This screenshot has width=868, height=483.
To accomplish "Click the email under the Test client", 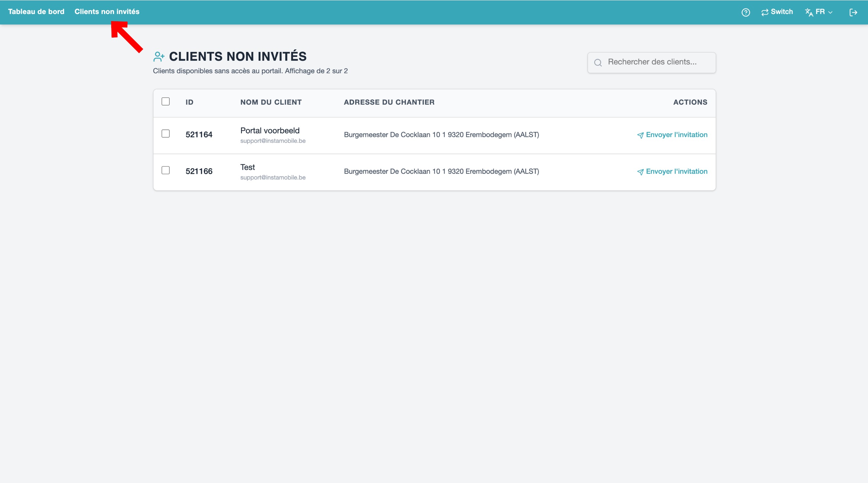I will click(x=273, y=178).
